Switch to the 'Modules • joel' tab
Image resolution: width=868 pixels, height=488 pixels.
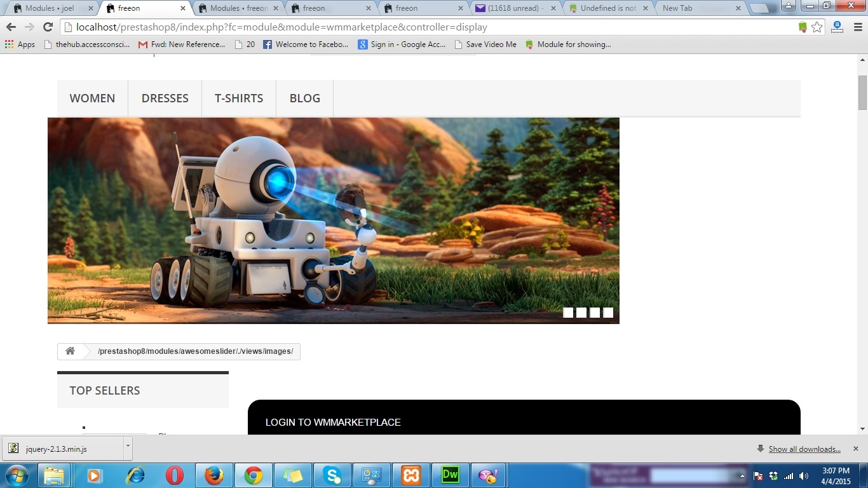[x=50, y=8]
